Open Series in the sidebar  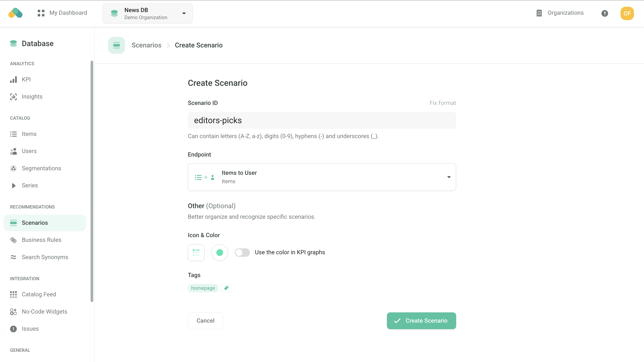click(x=30, y=185)
